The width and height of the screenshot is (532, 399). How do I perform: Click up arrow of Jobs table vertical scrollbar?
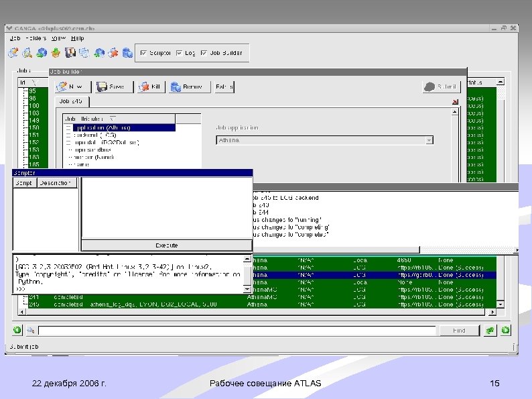click(501, 82)
